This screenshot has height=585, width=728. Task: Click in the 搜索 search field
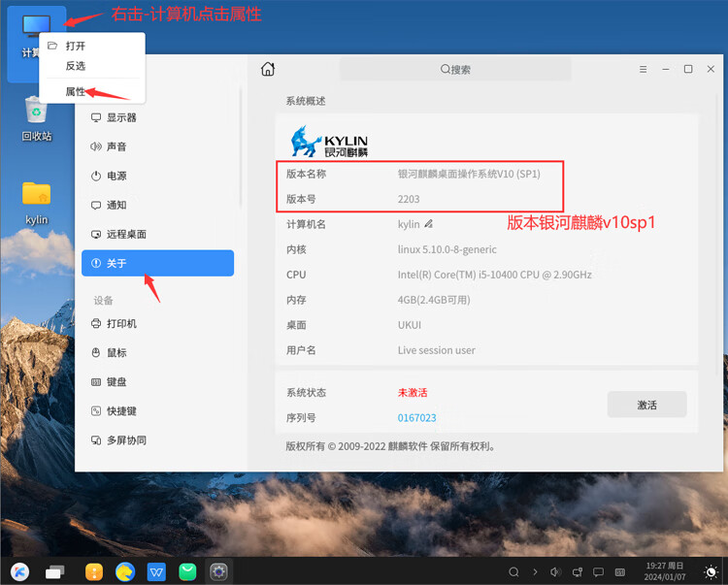455,70
